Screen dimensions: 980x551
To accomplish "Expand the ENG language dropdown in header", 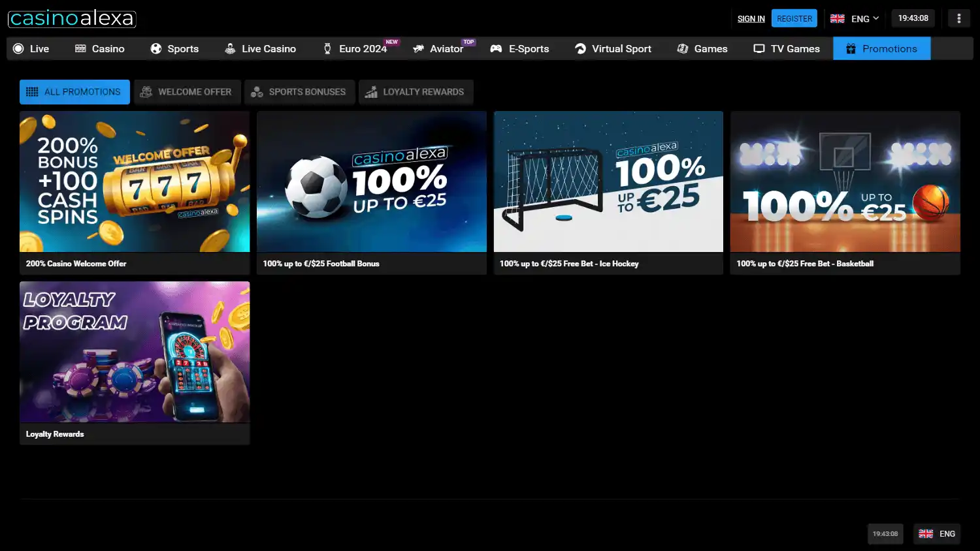I will click(x=855, y=18).
